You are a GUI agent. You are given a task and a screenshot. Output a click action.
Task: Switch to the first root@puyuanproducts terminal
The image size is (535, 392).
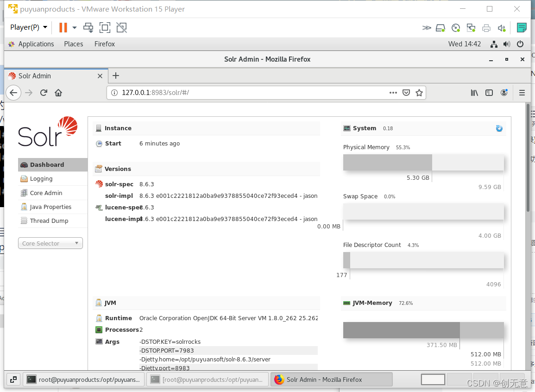[x=84, y=379]
